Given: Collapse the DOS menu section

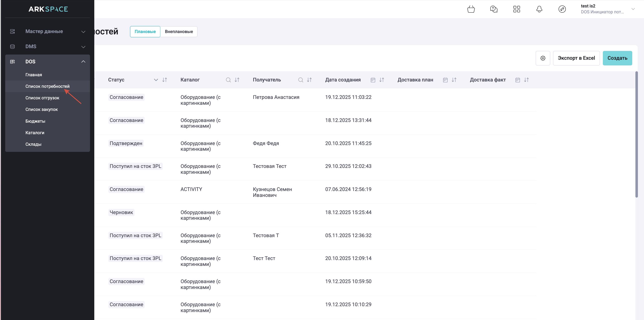Looking at the screenshot, I should [83, 62].
